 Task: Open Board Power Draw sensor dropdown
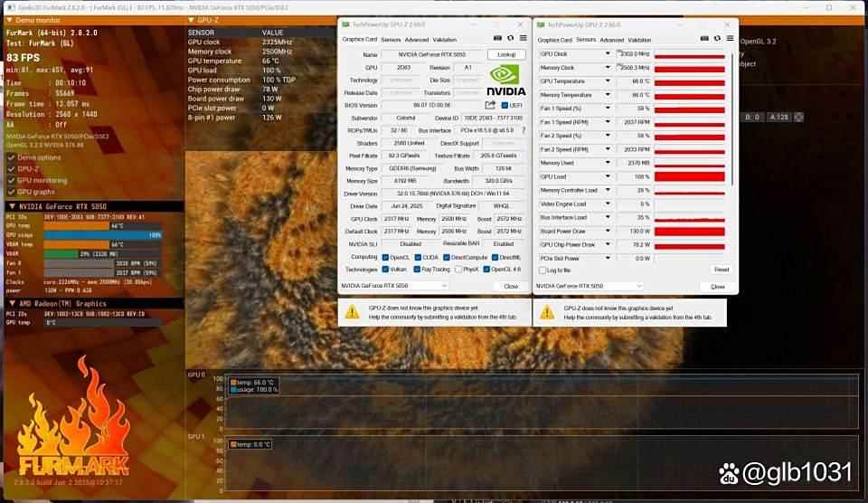(x=608, y=231)
